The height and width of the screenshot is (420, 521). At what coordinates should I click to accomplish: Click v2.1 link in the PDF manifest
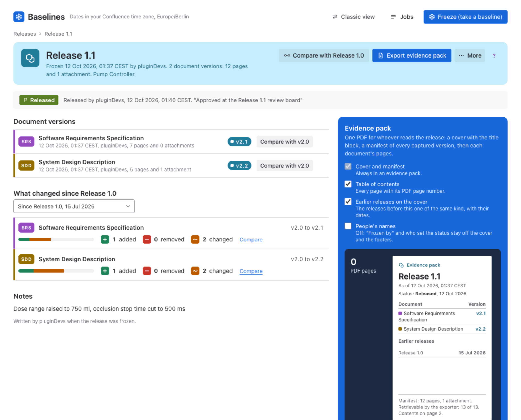[481, 314]
